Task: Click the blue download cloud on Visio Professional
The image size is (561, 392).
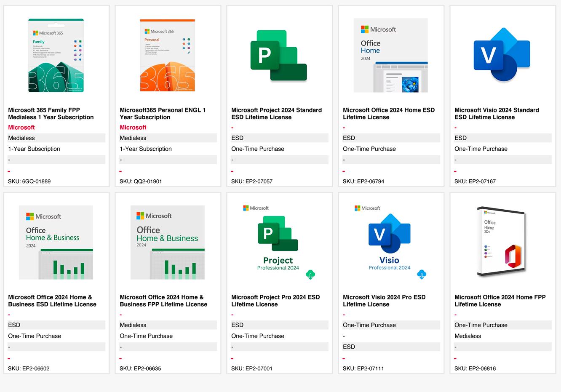Action: point(422,275)
